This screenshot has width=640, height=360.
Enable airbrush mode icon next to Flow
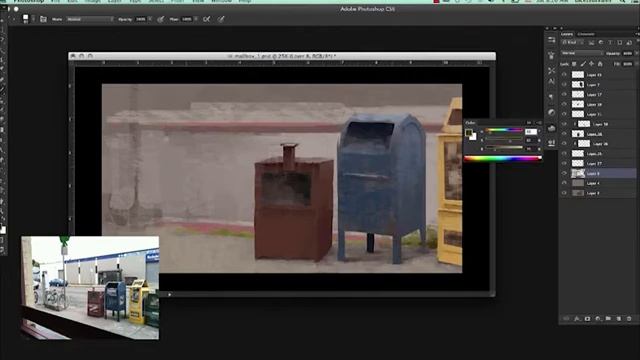(x=207, y=19)
